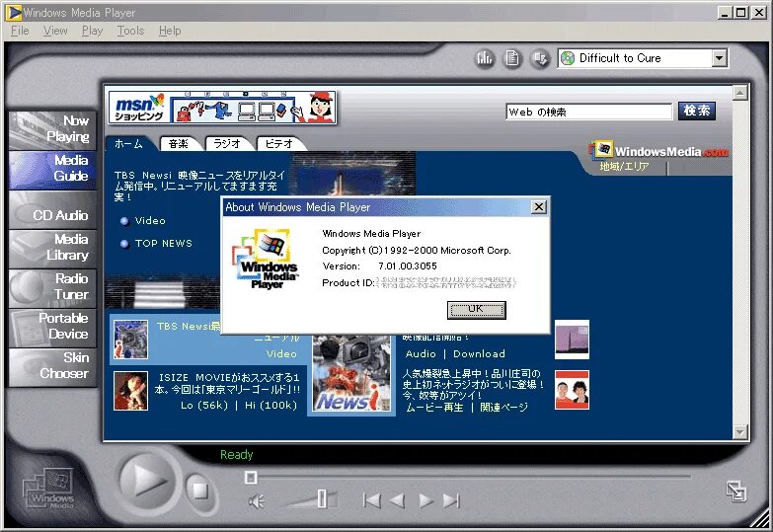Click the Newsi camera image
The width and height of the screenshot is (773, 532).
(351, 373)
